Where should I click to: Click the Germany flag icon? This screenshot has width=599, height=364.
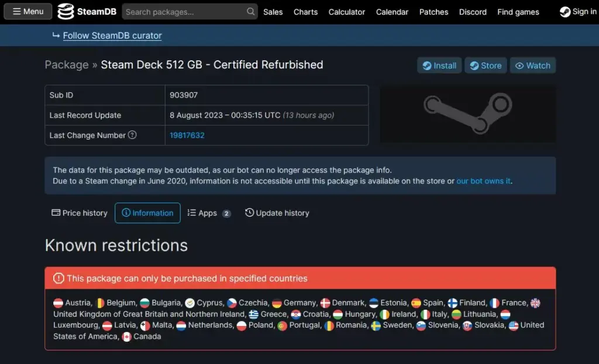277,303
